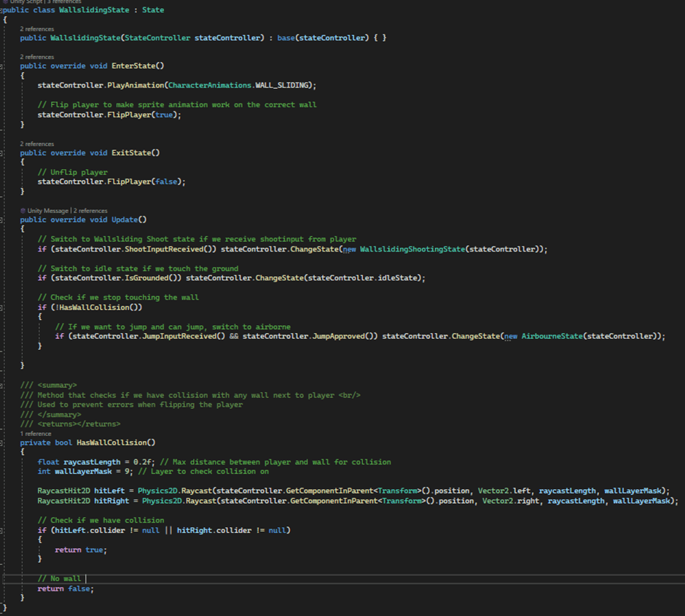Open '1 reference' CodeLens above HasWallCollision
This screenshot has width=685, height=616.
click(x=35, y=434)
